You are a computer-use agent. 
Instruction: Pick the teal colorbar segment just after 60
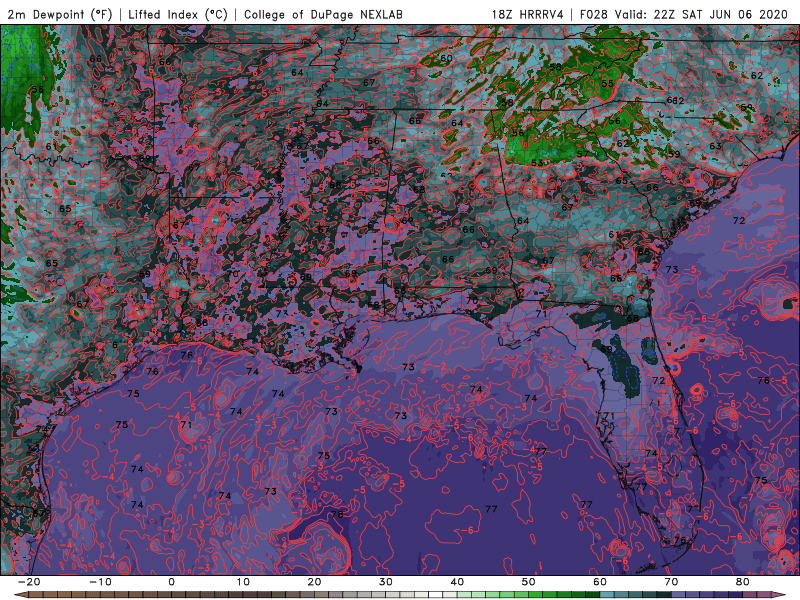pos(609,595)
